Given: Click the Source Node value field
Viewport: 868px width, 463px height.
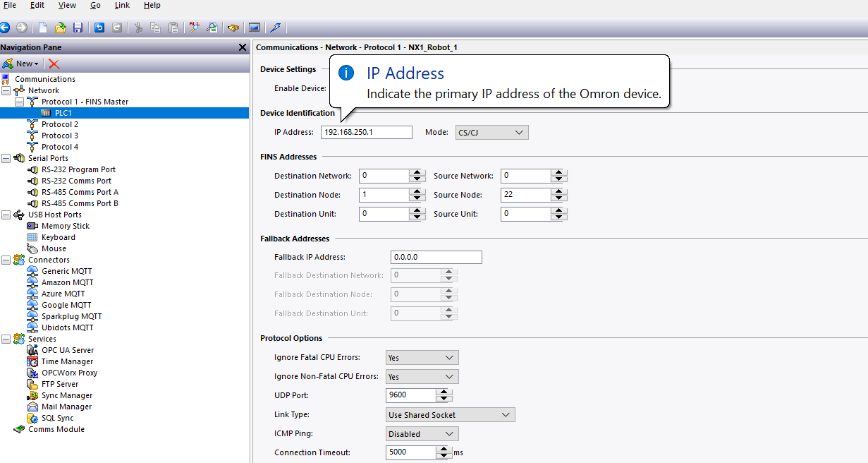Looking at the screenshot, I should point(526,195).
